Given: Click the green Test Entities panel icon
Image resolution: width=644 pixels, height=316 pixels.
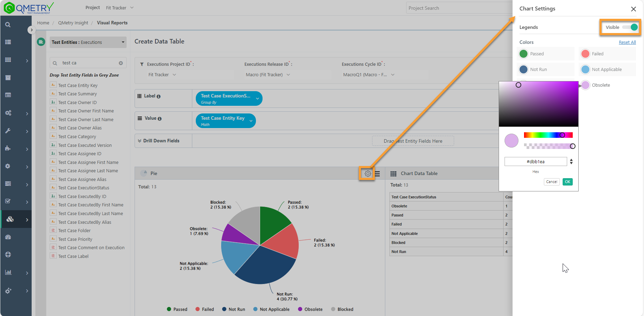Looking at the screenshot, I should [41, 42].
